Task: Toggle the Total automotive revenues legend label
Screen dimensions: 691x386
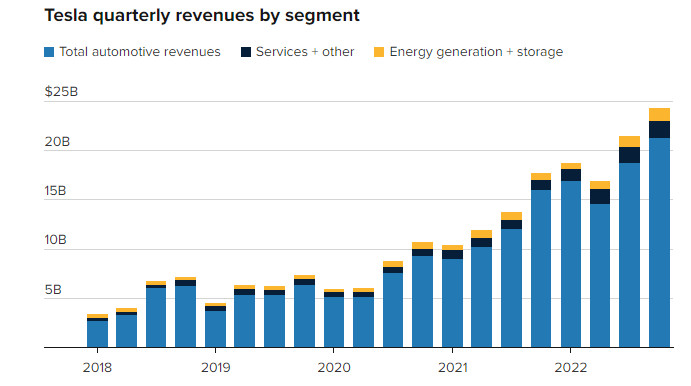Action: 140,52
